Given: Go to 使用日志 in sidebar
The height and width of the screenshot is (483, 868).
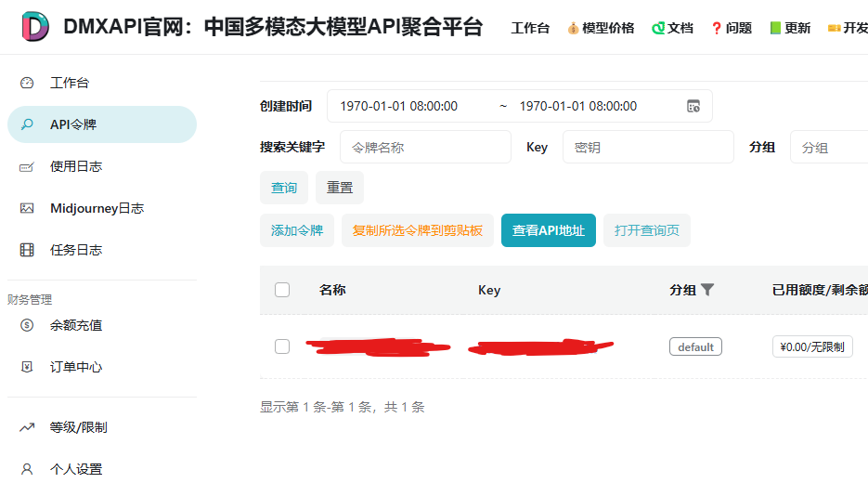Looking at the screenshot, I should click(x=102, y=166).
